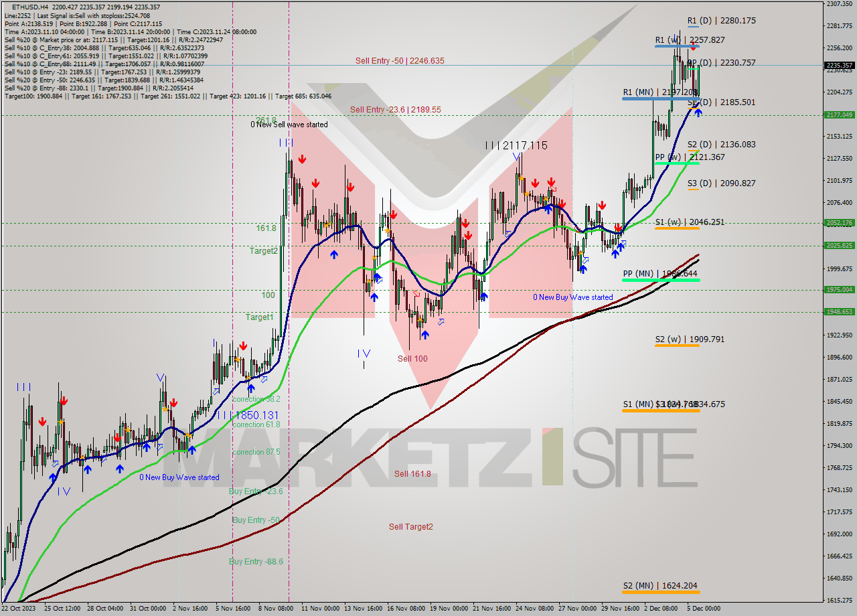Screen dimensions: 857x616
Task: Click the 'Target100: 1900.884' targets summary line
Action: 168,96
